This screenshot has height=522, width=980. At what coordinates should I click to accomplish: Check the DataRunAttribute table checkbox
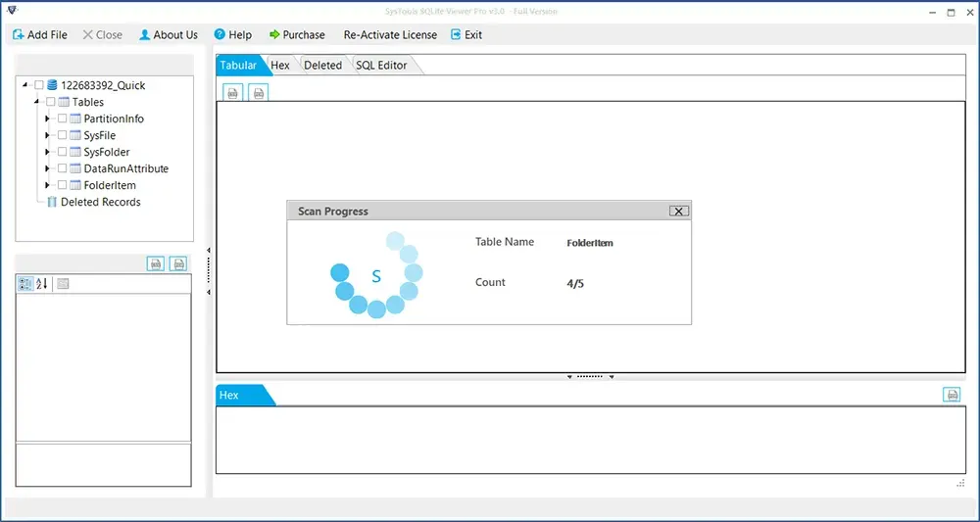click(62, 168)
